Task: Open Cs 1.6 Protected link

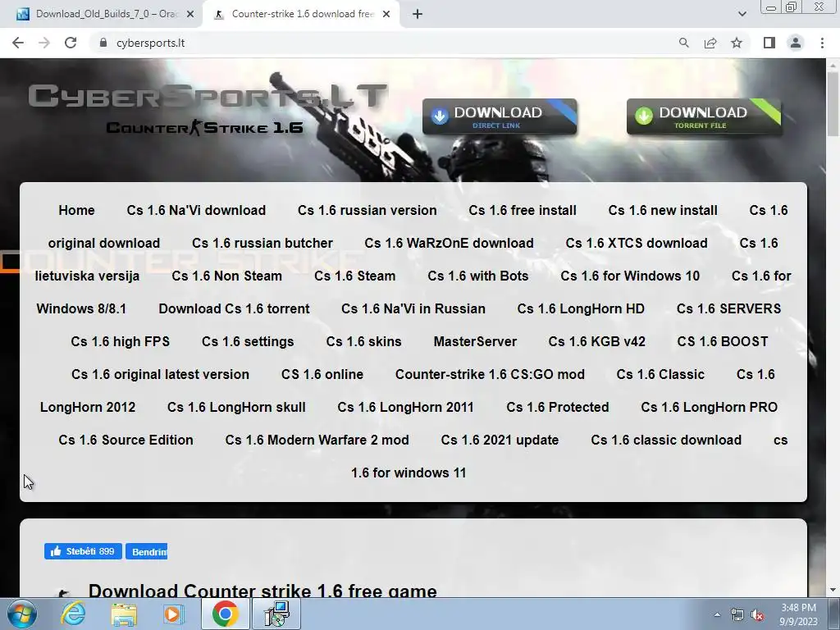Action: pyautogui.click(x=558, y=407)
